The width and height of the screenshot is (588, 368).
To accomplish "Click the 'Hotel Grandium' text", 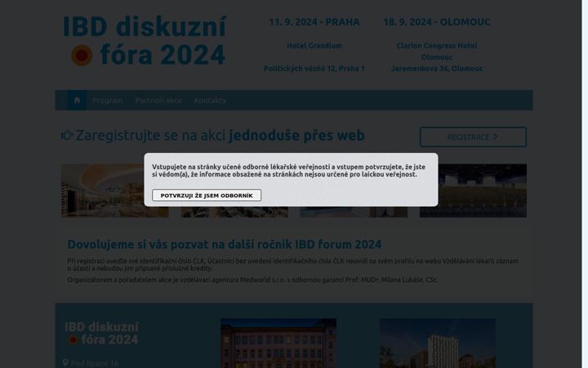I will click(314, 46).
